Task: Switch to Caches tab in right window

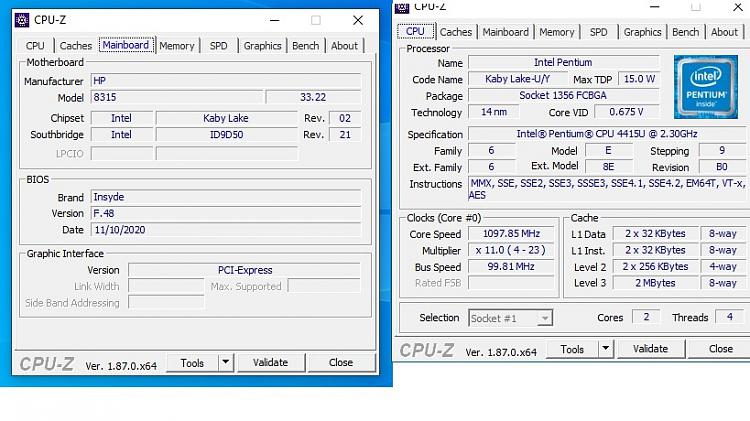Action: pyautogui.click(x=456, y=32)
